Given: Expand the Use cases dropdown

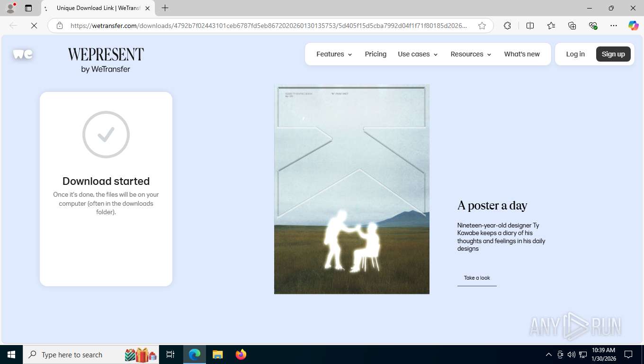Looking at the screenshot, I should coord(418,54).
